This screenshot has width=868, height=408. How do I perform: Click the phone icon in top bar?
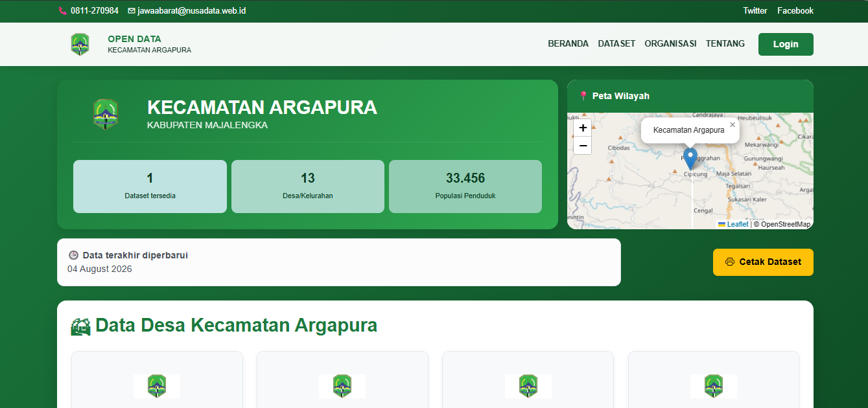(x=63, y=11)
